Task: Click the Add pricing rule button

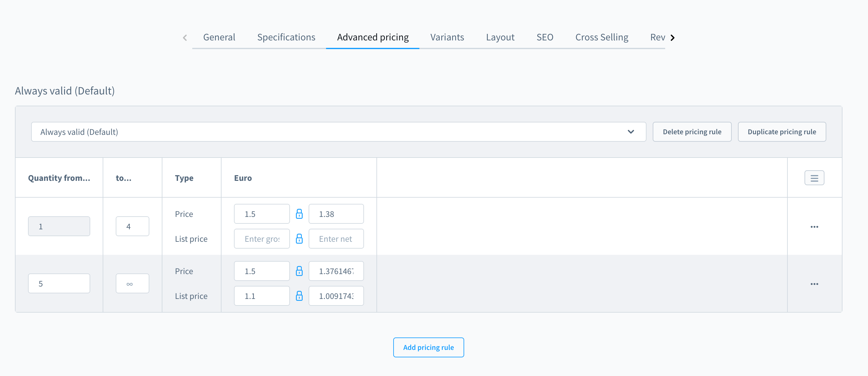Action: pos(428,347)
